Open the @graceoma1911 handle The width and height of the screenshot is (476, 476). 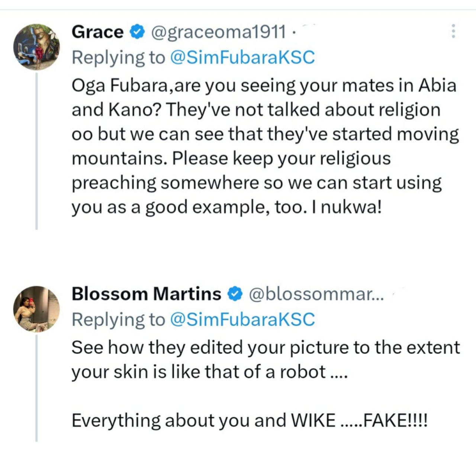coord(219,32)
